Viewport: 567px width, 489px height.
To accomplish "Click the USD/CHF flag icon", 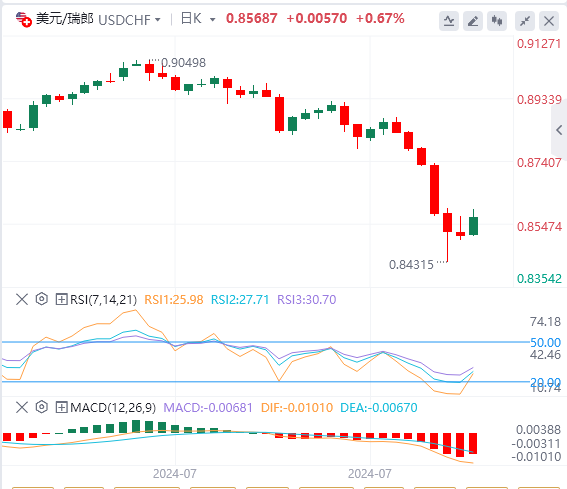I will (24, 19).
